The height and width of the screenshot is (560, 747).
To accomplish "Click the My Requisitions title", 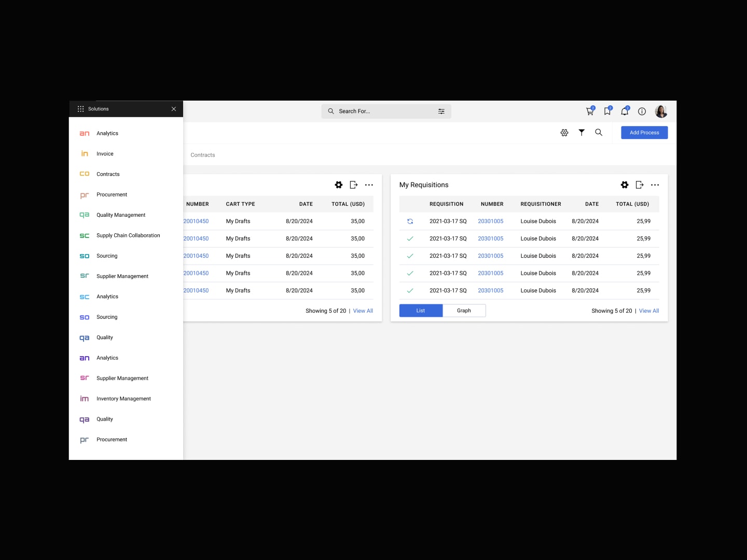I will (x=424, y=185).
